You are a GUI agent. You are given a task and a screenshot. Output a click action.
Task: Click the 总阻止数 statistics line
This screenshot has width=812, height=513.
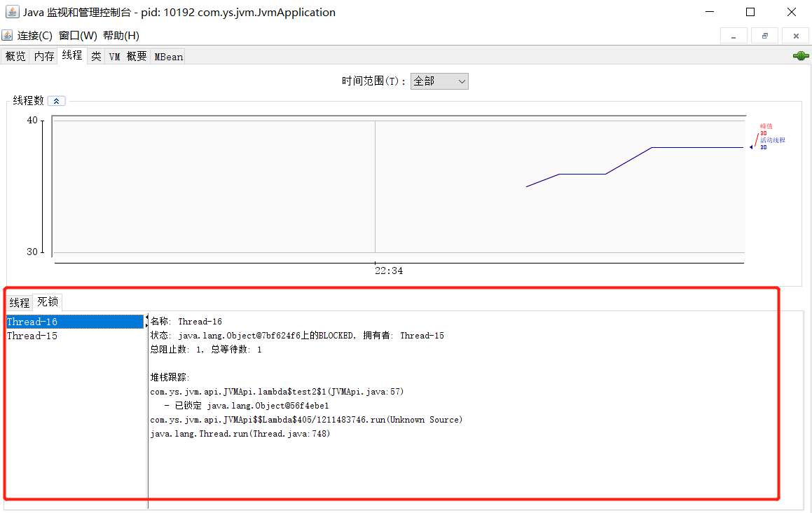206,350
